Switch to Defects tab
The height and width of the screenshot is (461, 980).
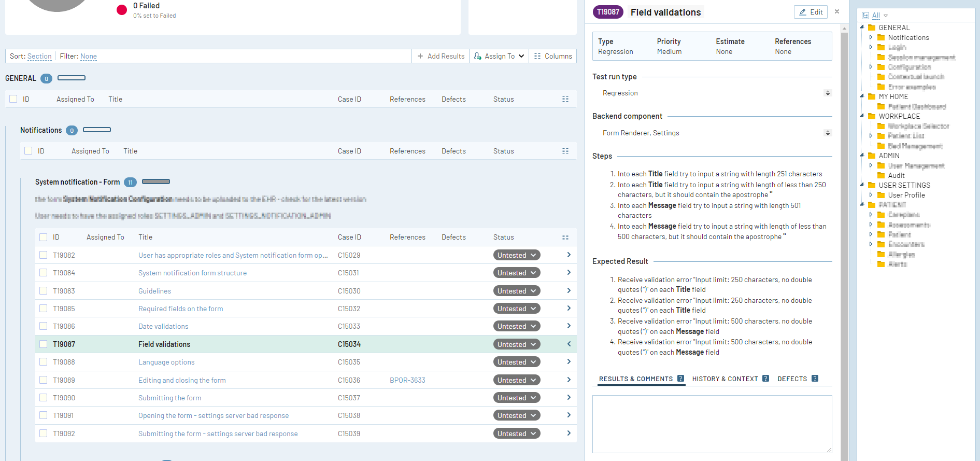(792, 379)
